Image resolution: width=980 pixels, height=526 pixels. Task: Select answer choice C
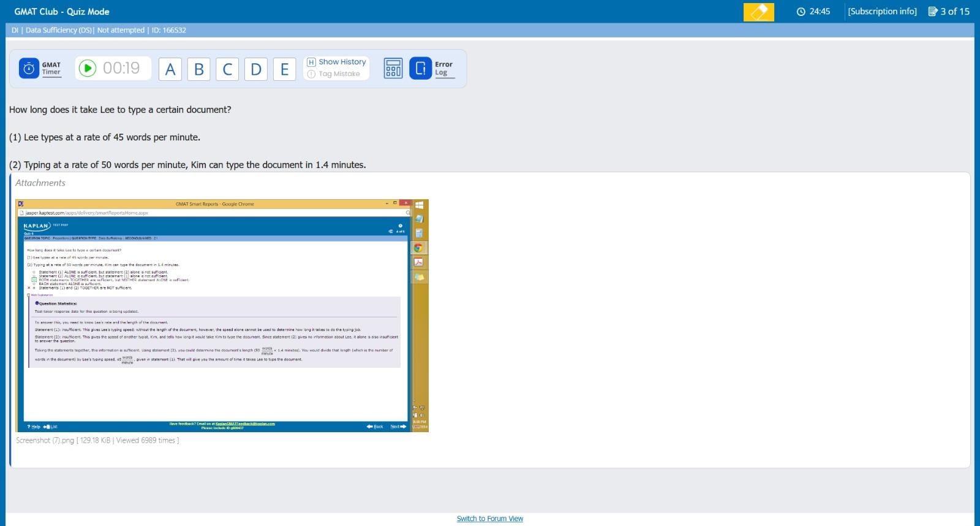[x=227, y=69]
